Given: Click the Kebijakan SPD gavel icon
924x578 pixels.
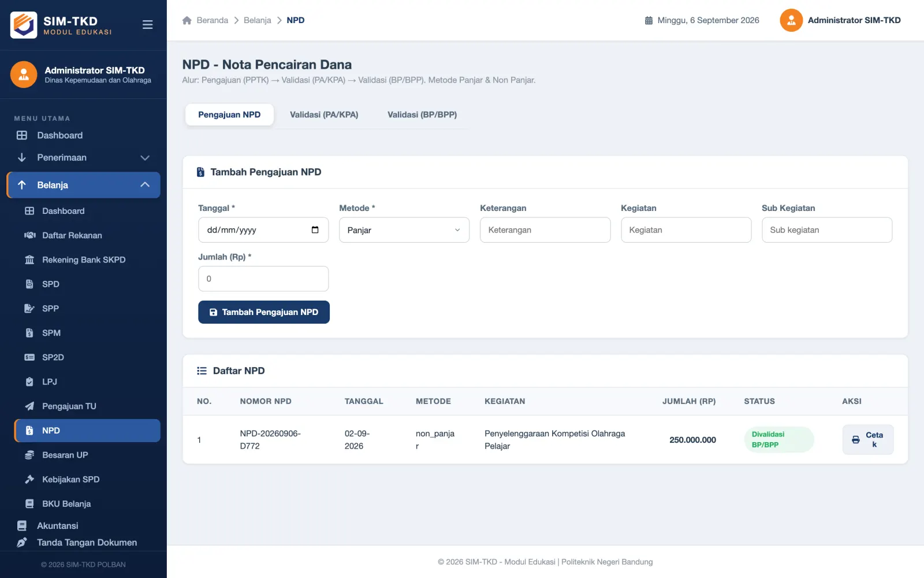Looking at the screenshot, I should pyautogui.click(x=29, y=479).
